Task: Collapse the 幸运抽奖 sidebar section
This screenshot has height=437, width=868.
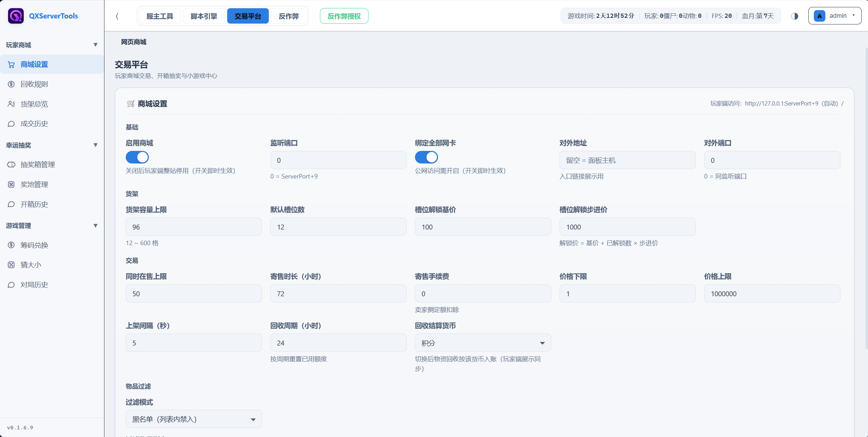Action: (x=95, y=145)
